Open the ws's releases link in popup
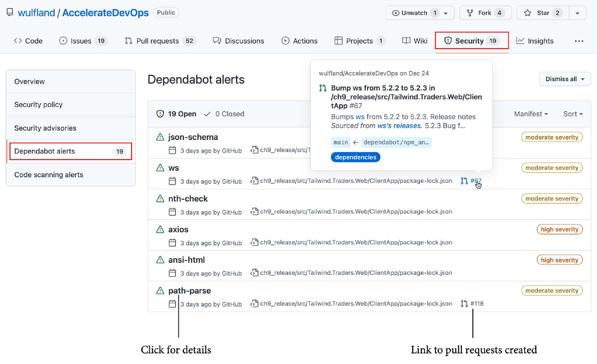The height and width of the screenshot is (364, 597). 399,126
